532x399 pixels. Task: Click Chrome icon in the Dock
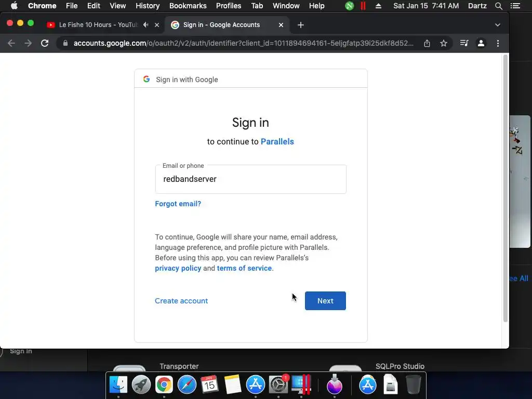tap(164, 385)
